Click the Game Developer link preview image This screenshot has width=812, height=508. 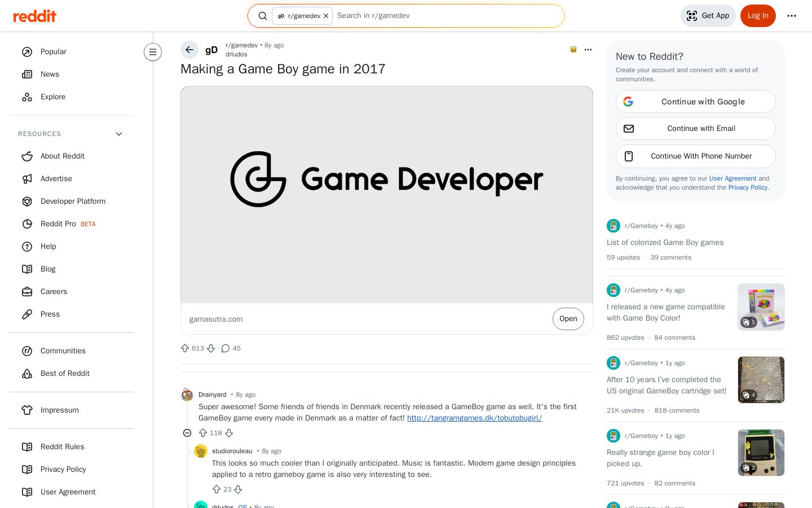click(387, 195)
